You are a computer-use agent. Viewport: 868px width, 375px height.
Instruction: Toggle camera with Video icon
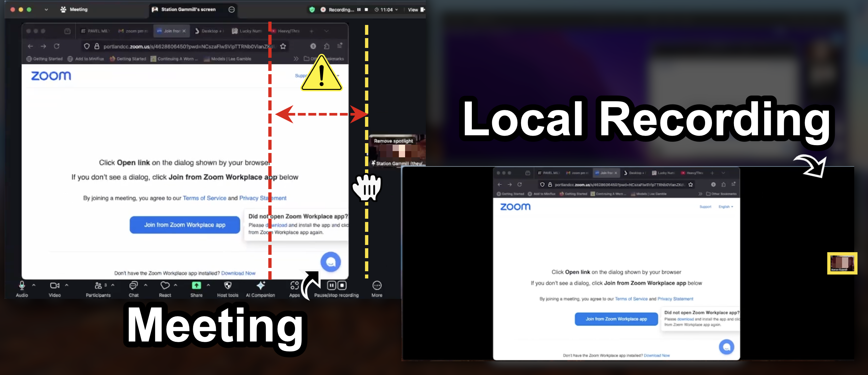pyautogui.click(x=54, y=286)
